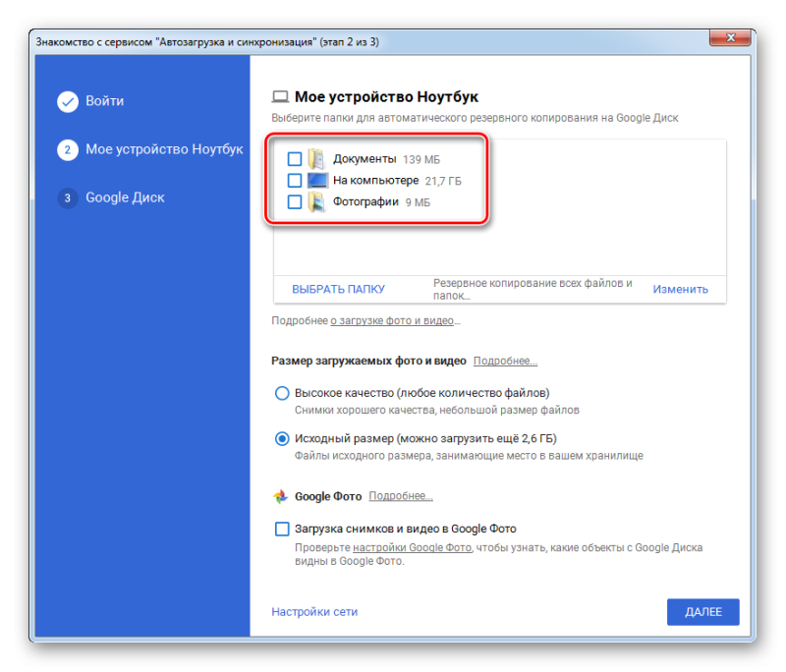Click the Google Фото pinwheel icon

280,496
